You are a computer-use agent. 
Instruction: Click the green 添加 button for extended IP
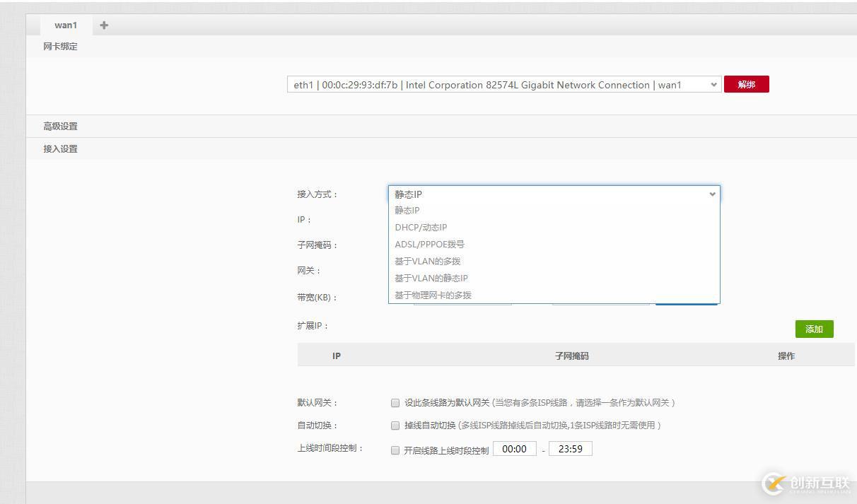point(814,329)
